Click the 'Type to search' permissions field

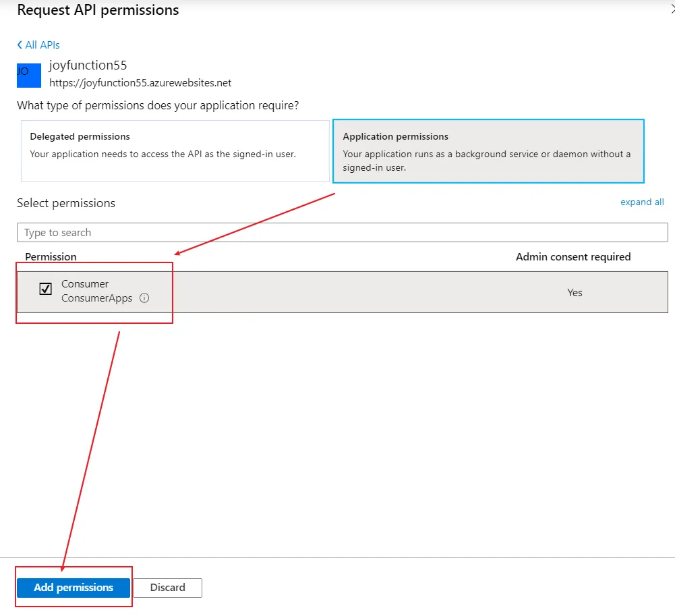click(x=342, y=233)
